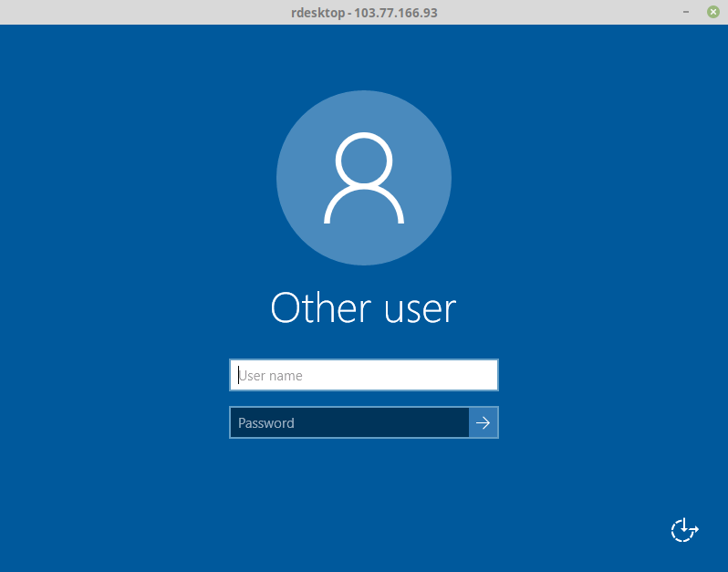This screenshot has width=728, height=572.
Task: Click the shoulders of the user silhouette
Action: (364, 208)
